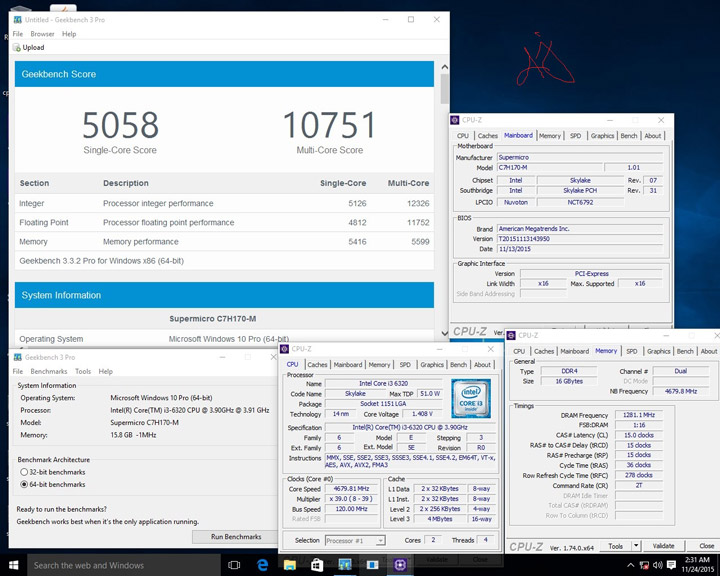720x576 pixels.
Task: Click the System Information blue header
Action: (224, 295)
